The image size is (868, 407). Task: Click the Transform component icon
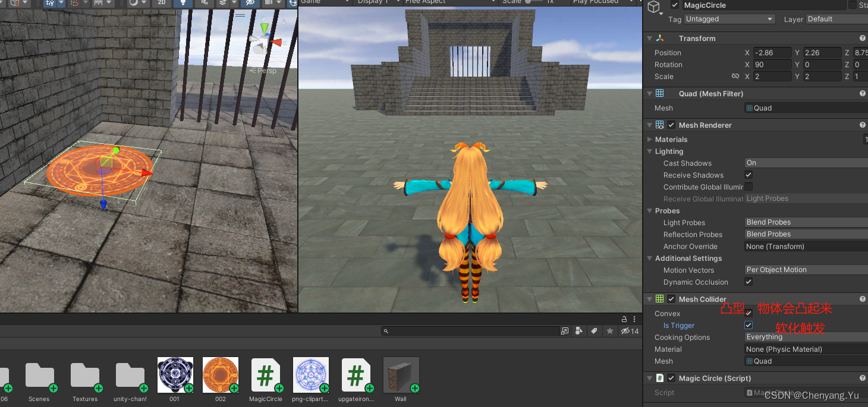coord(660,39)
